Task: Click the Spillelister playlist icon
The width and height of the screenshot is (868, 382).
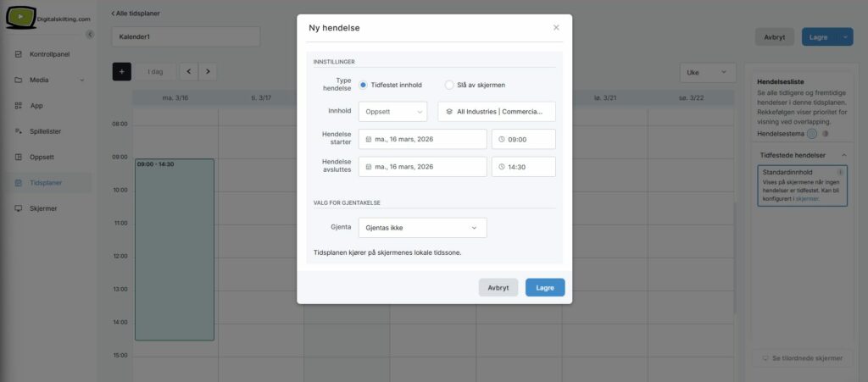Action: (x=19, y=131)
